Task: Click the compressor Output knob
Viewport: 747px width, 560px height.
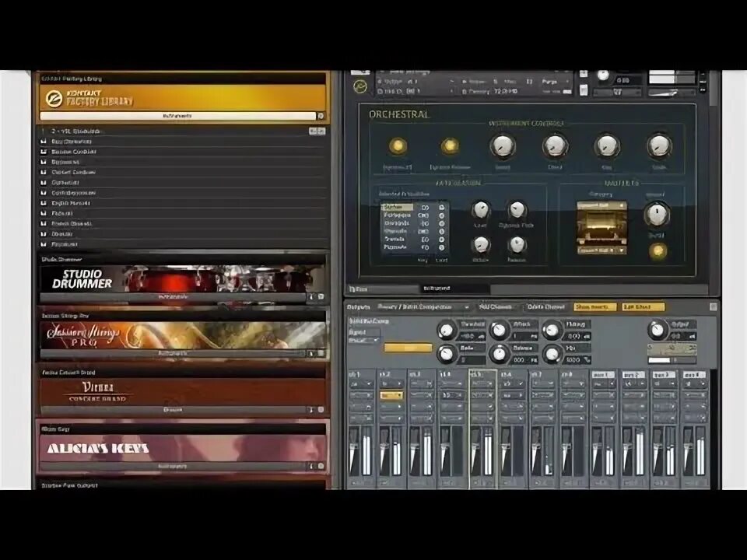Action: pos(657,329)
